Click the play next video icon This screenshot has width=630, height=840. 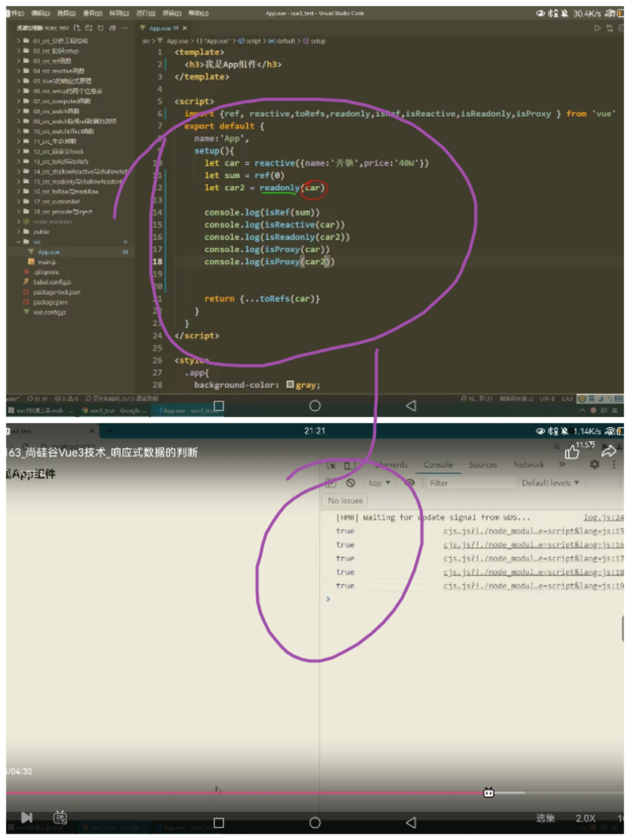27,817
